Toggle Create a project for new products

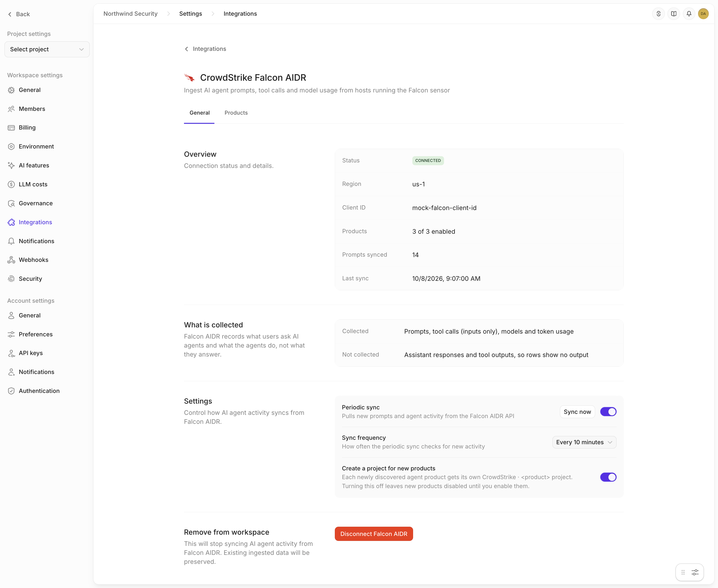(x=608, y=477)
